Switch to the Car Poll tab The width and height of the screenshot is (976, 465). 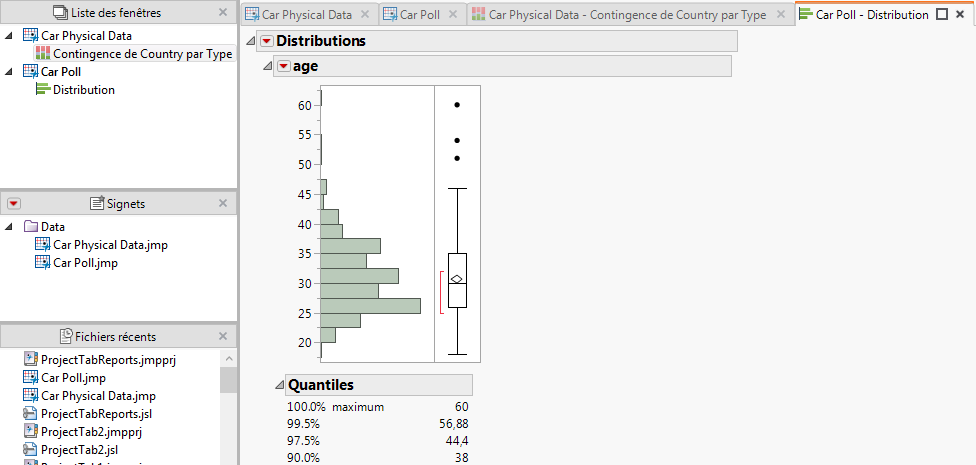(x=418, y=15)
